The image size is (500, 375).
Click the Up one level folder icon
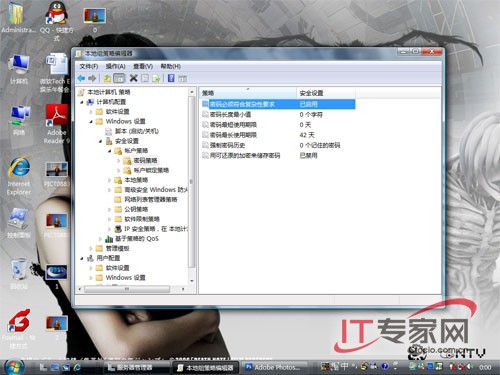pyautogui.click(x=107, y=78)
